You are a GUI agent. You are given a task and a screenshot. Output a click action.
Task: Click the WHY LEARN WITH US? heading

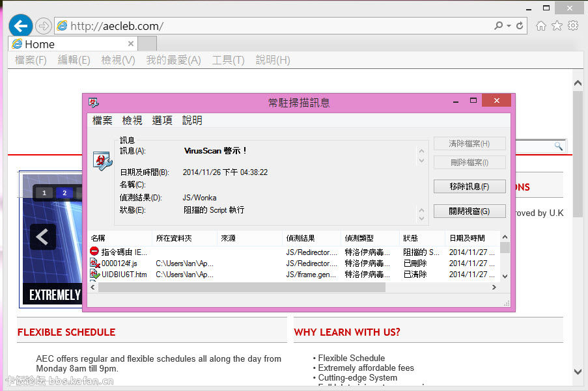pyautogui.click(x=347, y=332)
